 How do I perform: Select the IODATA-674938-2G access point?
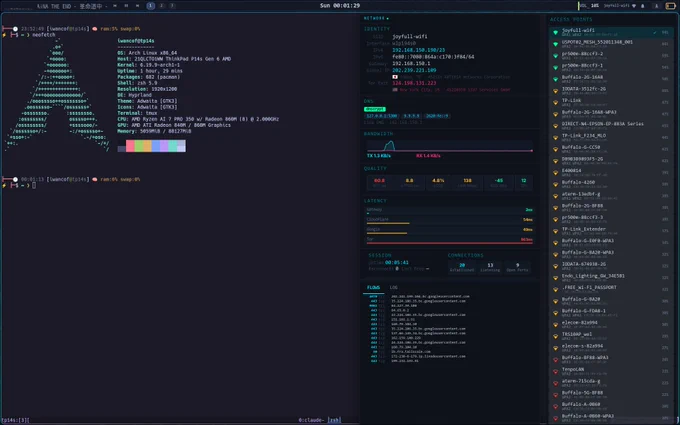pyautogui.click(x=611, y=266)
